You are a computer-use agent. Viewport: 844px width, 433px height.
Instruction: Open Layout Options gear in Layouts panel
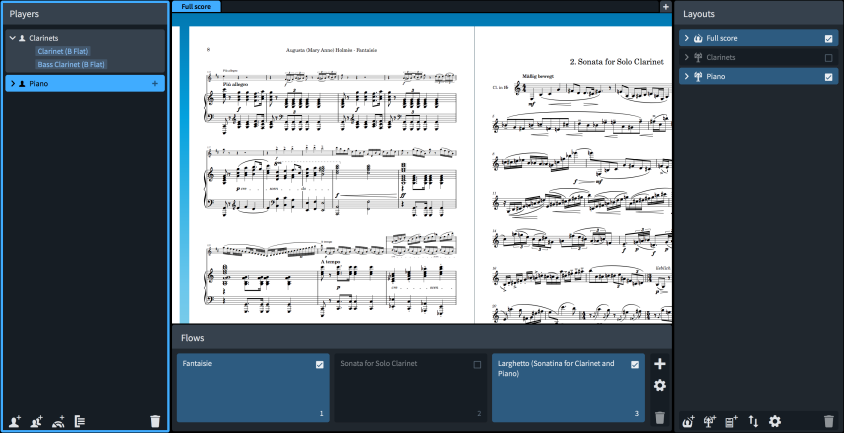[x=775, y=421]
